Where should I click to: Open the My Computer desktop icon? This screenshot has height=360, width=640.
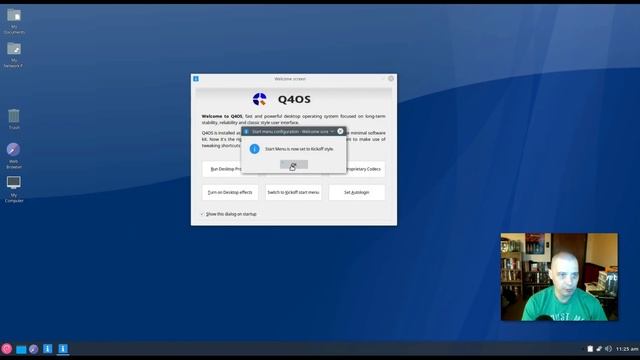point(14,189)
